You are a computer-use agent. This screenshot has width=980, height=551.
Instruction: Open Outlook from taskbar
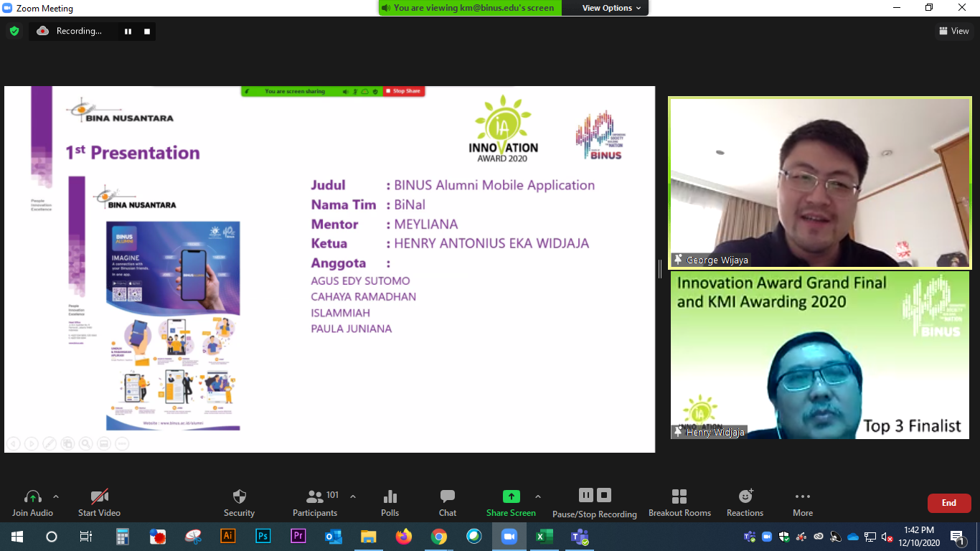point(334,537)
